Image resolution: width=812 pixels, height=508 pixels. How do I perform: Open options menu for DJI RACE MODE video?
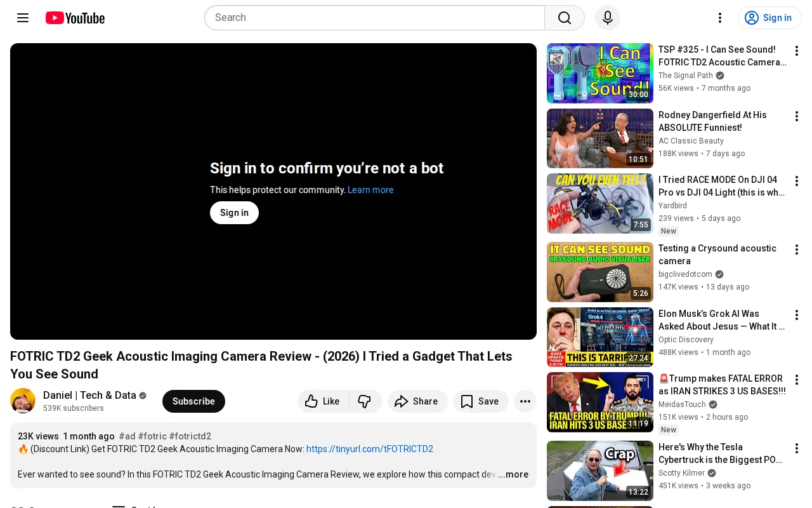[x=797, y=181]
